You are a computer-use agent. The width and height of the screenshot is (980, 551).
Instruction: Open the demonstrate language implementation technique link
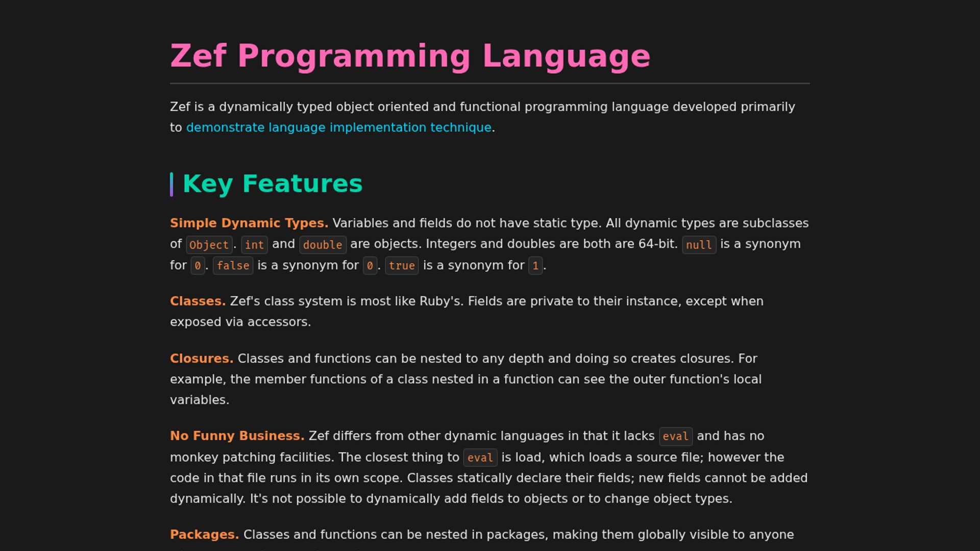pos(338,128)
